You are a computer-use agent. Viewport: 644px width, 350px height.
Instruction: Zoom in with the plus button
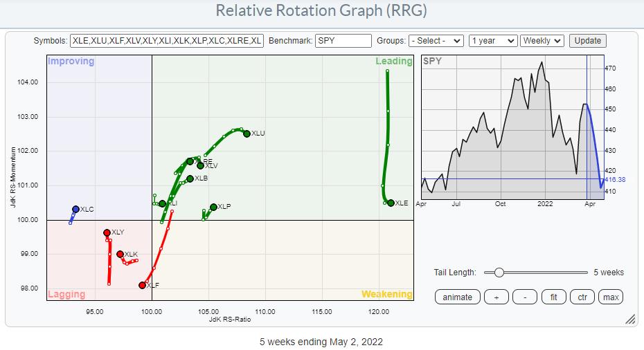pyautogui.click(x=496, y=297)
